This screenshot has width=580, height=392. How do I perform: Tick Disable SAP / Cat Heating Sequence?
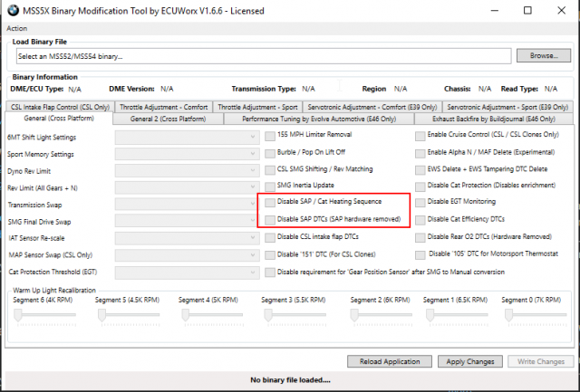point(270,203)
